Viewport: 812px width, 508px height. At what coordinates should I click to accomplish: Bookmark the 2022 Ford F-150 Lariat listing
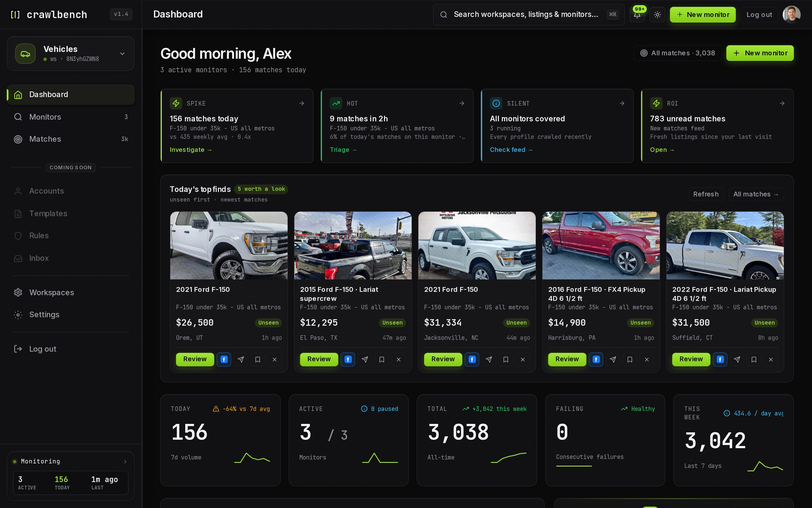tap(754, 360)
